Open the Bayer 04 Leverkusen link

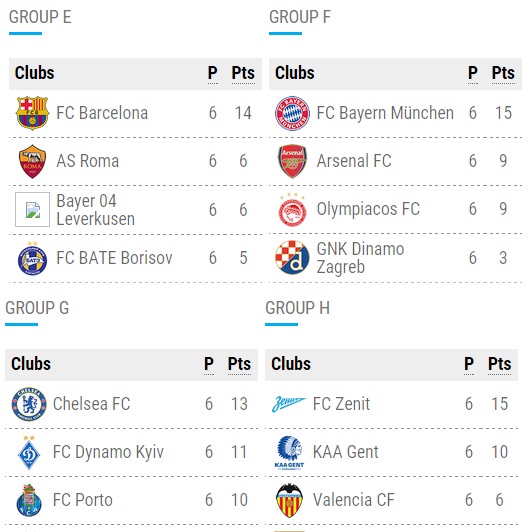[95, 210]
